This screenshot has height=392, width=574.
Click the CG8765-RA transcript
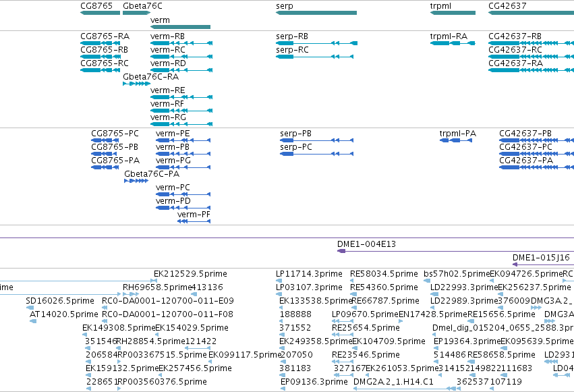[x=100, y=43]
